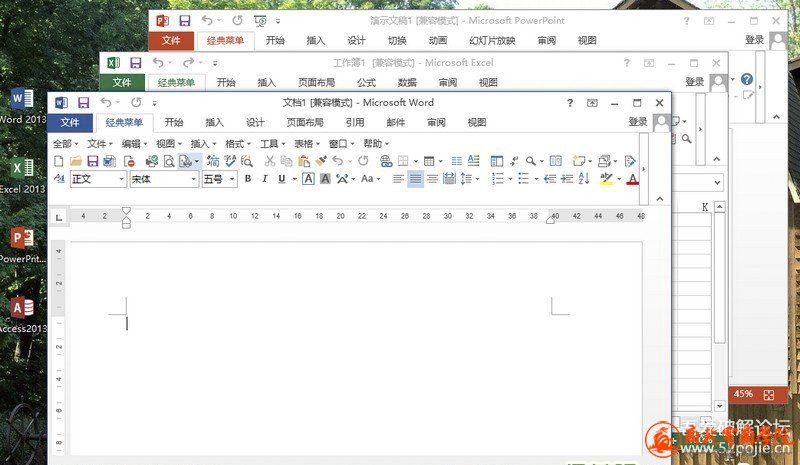800x465 pixels.
Task: Open Access2013 desktop shortcut
Action: pos(22,315)
